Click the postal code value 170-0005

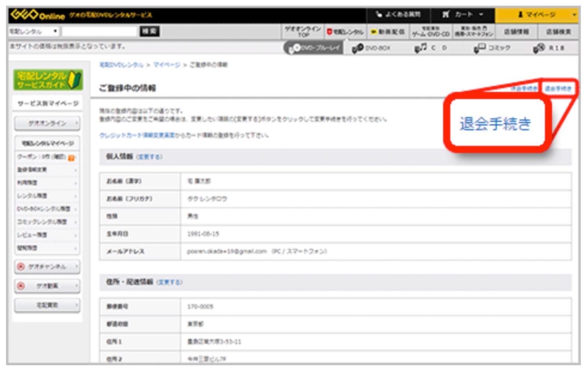[200, 306]
